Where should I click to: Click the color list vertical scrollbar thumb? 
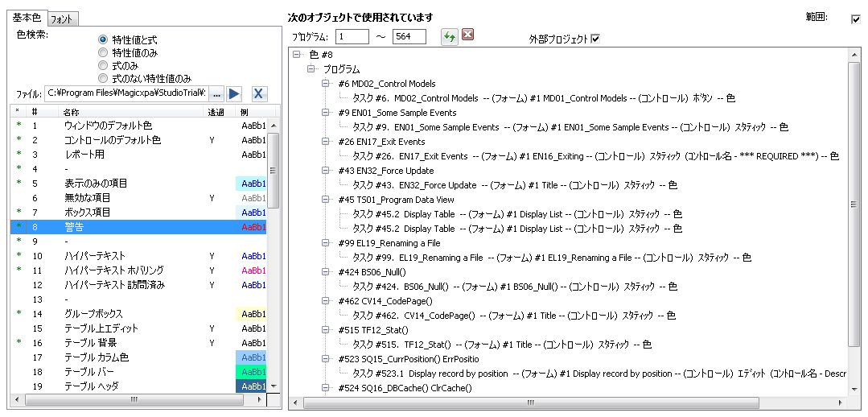[x=273, y=171]
